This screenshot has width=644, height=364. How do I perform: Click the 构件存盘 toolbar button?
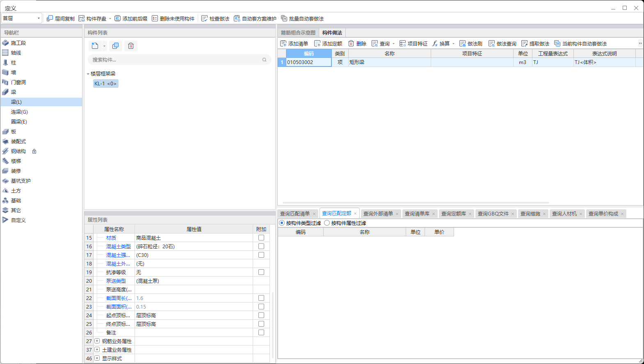pyautogui.click(x=92, y=18)
